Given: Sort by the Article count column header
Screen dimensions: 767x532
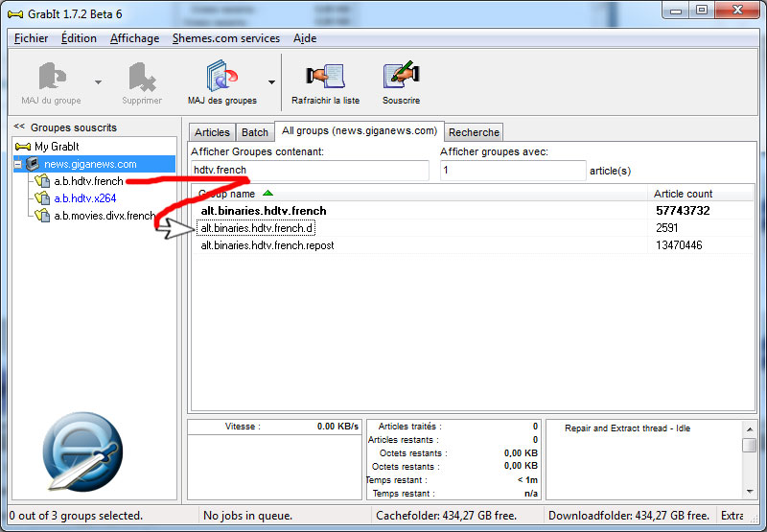Looking at the screenshot, I should 701,194.
